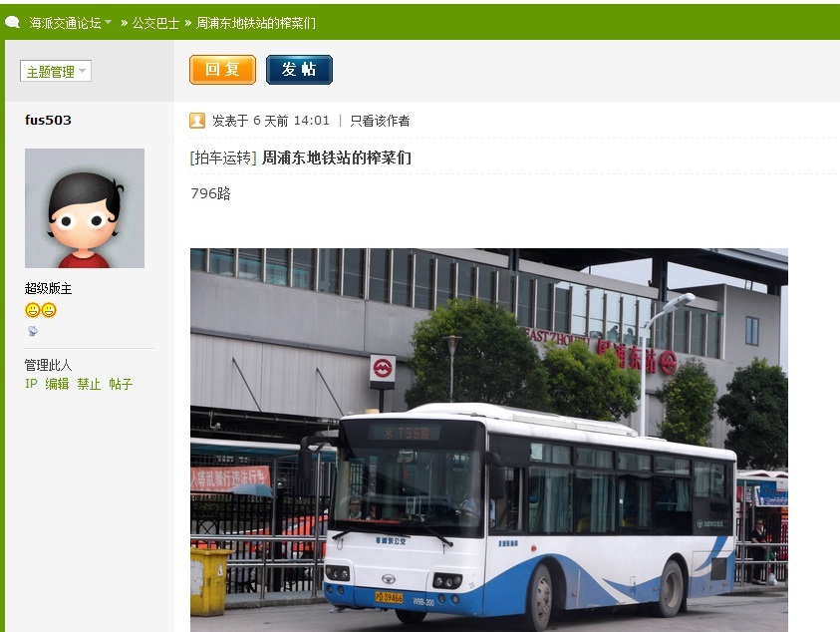Click the author icon beside 发表于

pos(197,121)
